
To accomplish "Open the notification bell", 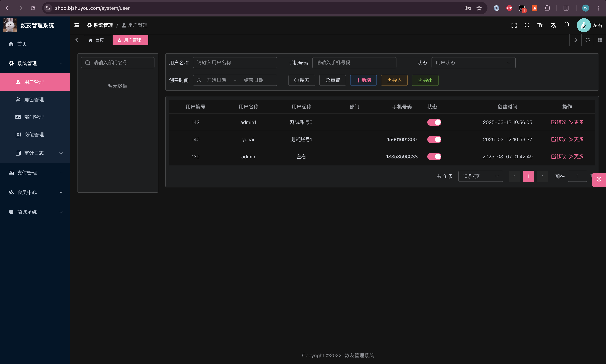I will (x=567, y=25).
